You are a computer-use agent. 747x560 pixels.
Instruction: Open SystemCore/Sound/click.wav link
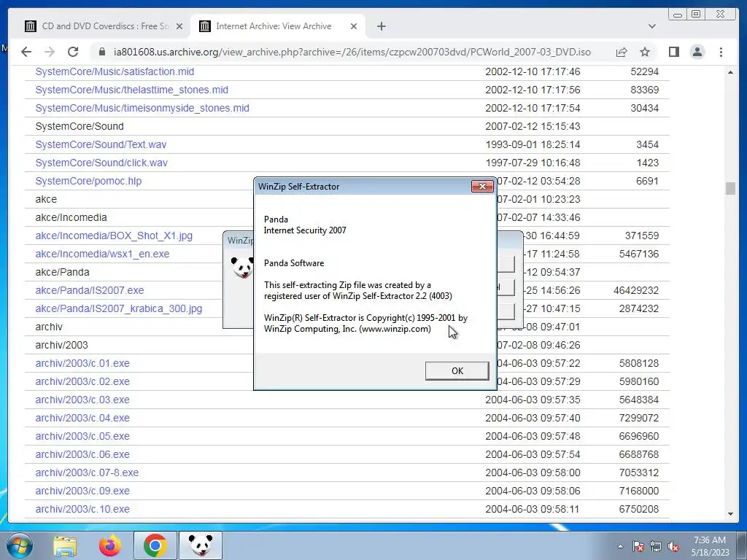[x=101, y=163]
